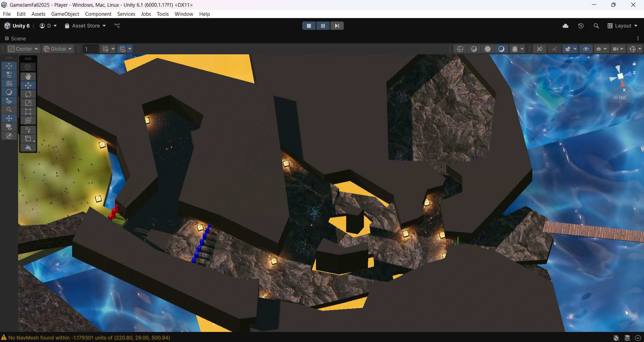Screen dimensions: 644x342
Task: Toggle the orientation compass overlay in left strip
Action: coord(9,136)
